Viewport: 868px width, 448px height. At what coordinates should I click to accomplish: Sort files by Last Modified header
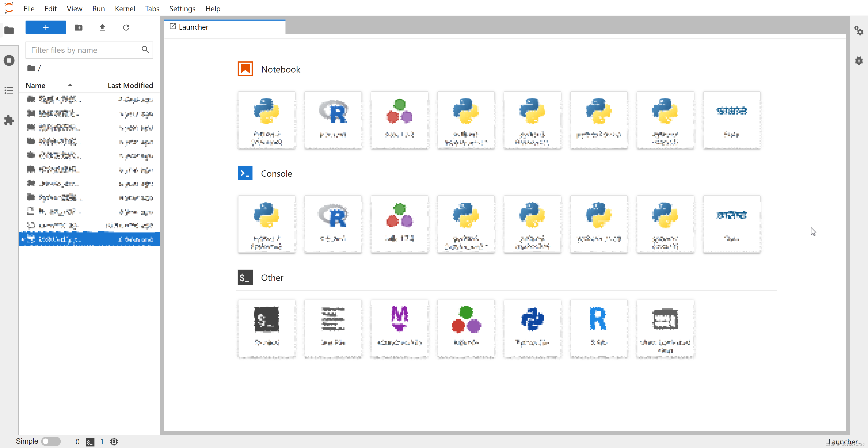tap(130, 85)
